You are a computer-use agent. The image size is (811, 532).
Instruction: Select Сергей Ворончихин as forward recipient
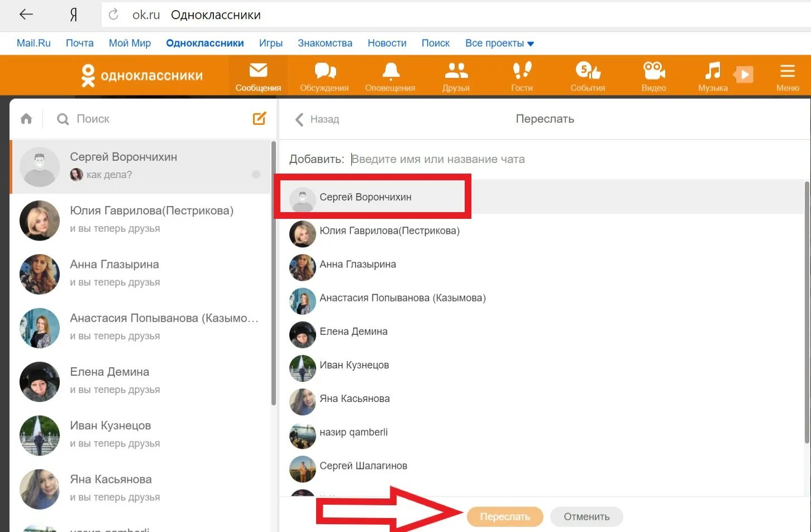coord(541,197)
